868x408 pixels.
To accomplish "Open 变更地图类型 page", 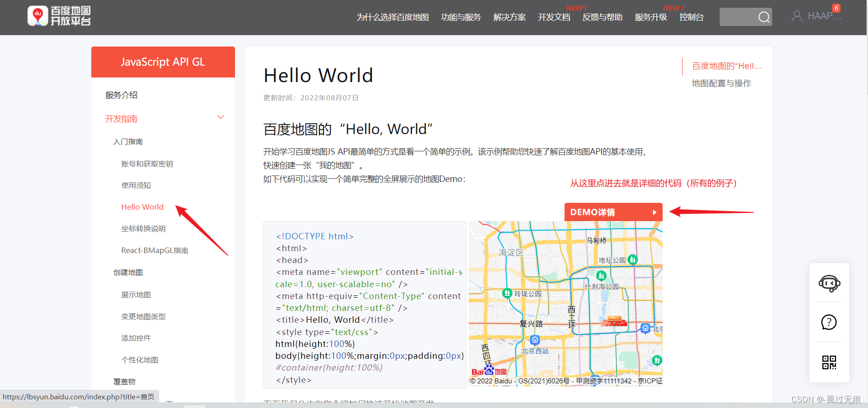I will pos(143,316).
